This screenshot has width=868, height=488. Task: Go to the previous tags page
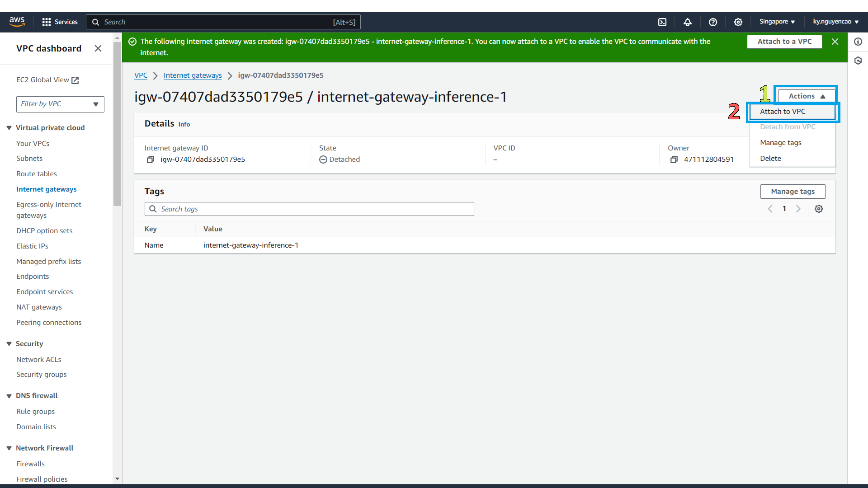(770, 209)
